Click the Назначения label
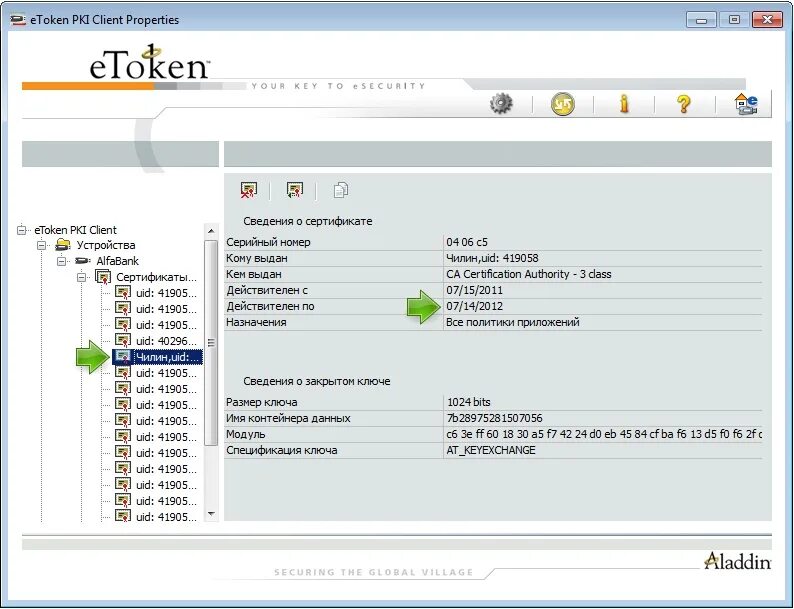This screenshot has height=609, width=794. [x=256, y=322]
